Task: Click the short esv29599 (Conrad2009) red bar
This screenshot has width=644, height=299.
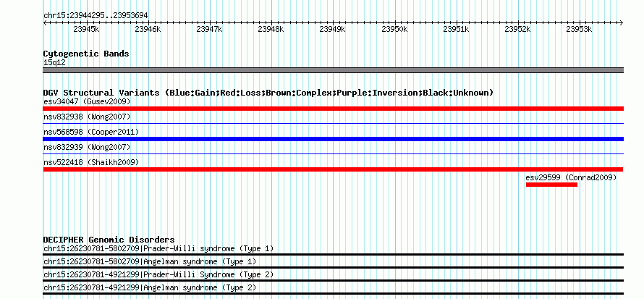Action: [x=551, y=185]
